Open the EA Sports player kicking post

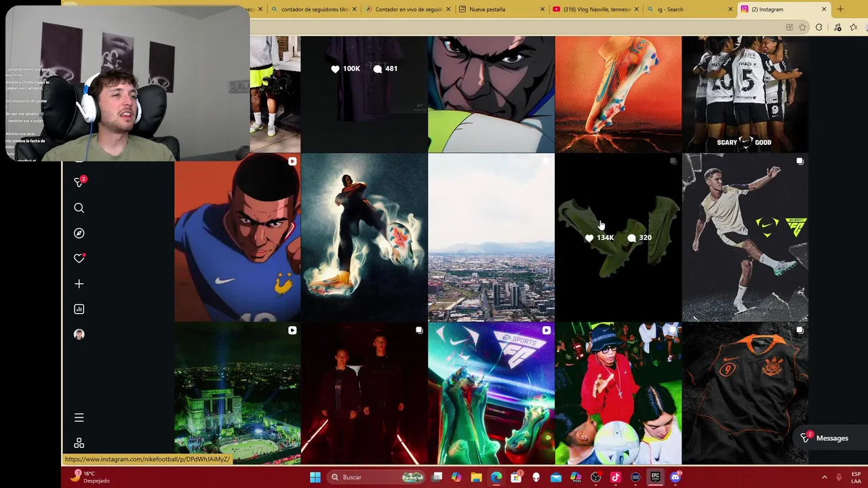pos(745,237)
